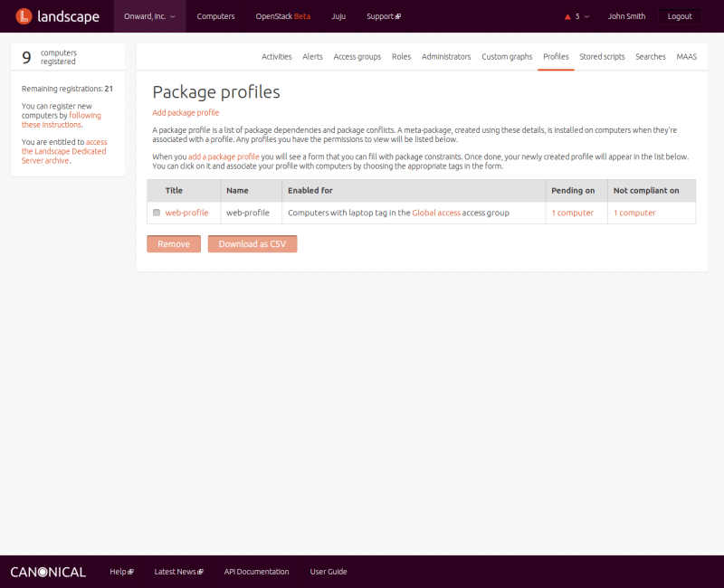Open the Support external link
The image size is (724, 588).
click(383, 16)
